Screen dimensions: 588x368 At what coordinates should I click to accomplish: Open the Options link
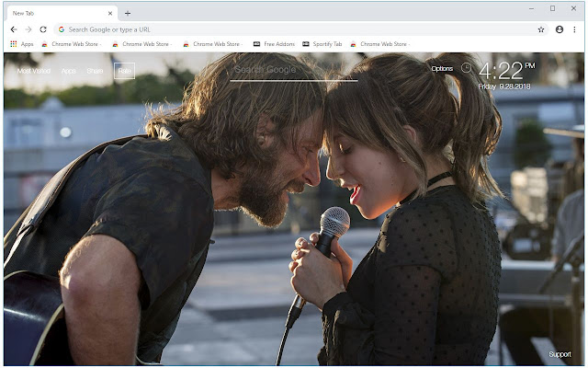[442, 68]
